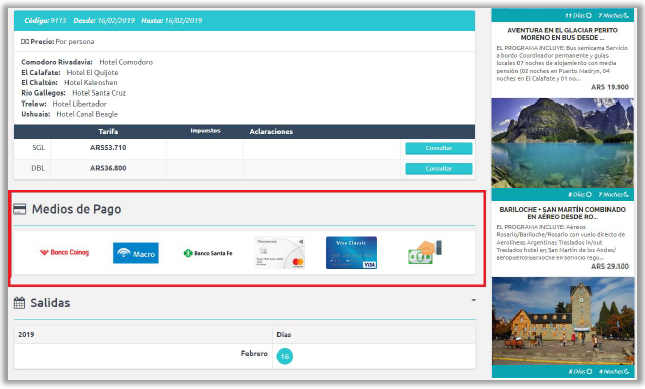Click the Banco Coinag payment logo
The image size is (645, 389).
click(x=65, y=252)
